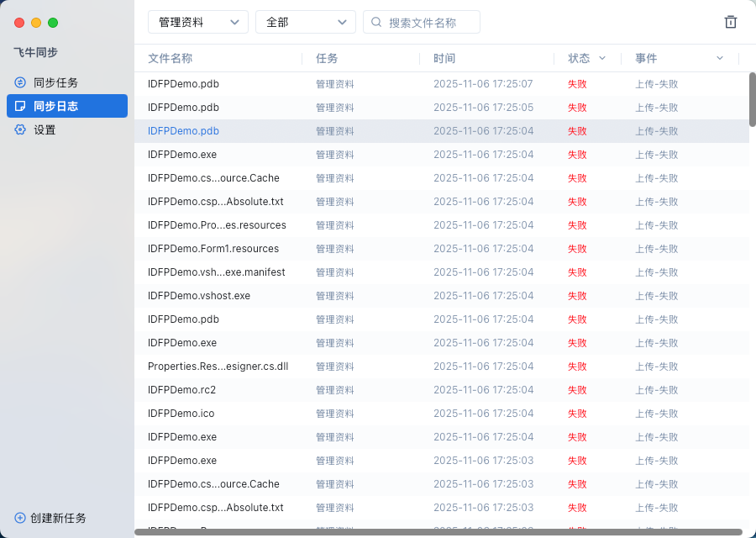Expand the 状态 column filter arrow
The width and height of the screenshot is (756, 538).
coord(601,58)
